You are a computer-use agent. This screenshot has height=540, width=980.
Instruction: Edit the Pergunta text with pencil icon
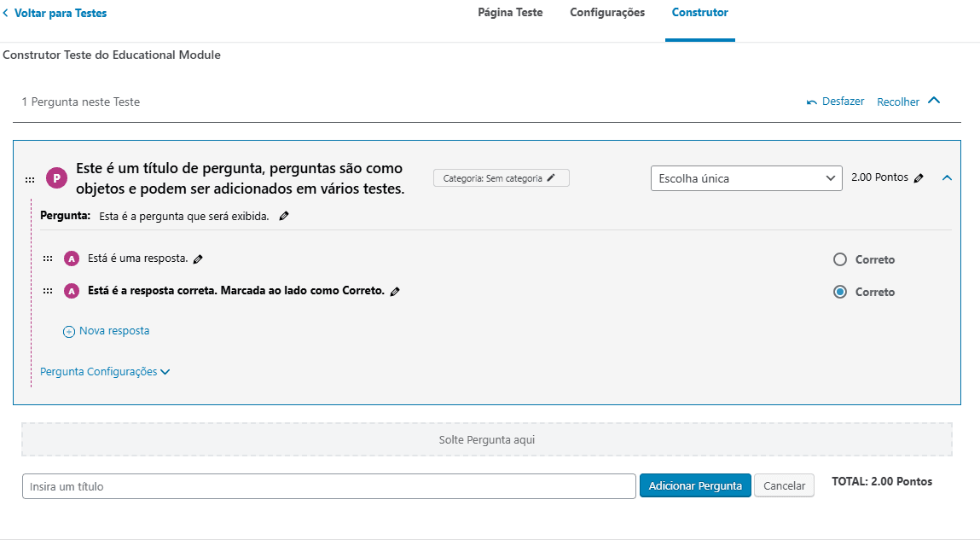tap(284, 216)
